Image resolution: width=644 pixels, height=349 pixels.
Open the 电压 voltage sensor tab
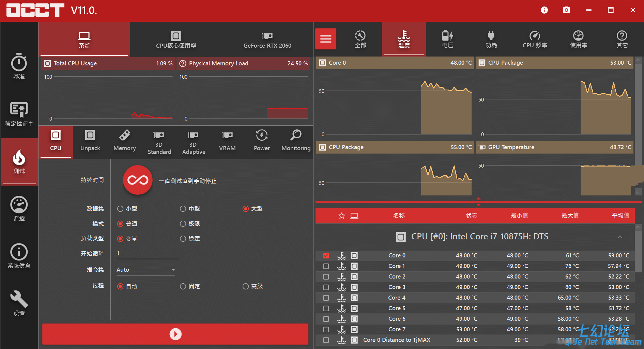pos(447,39)
